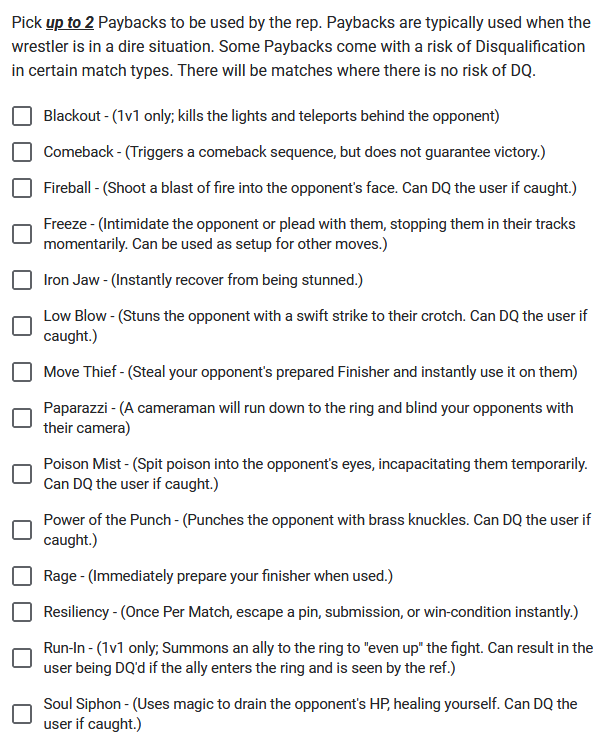Click the Blackout option label text
614x752 pixels.
[272, 116]
